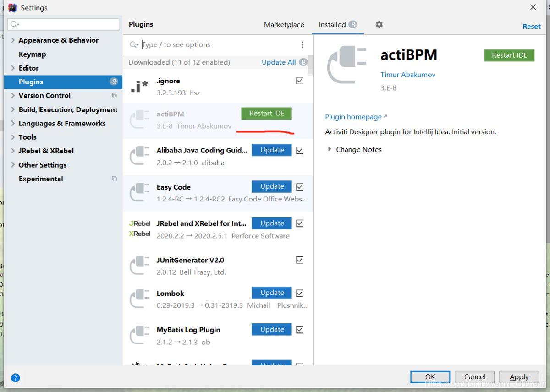Open the plugin search options menu (three dots)

302,44
